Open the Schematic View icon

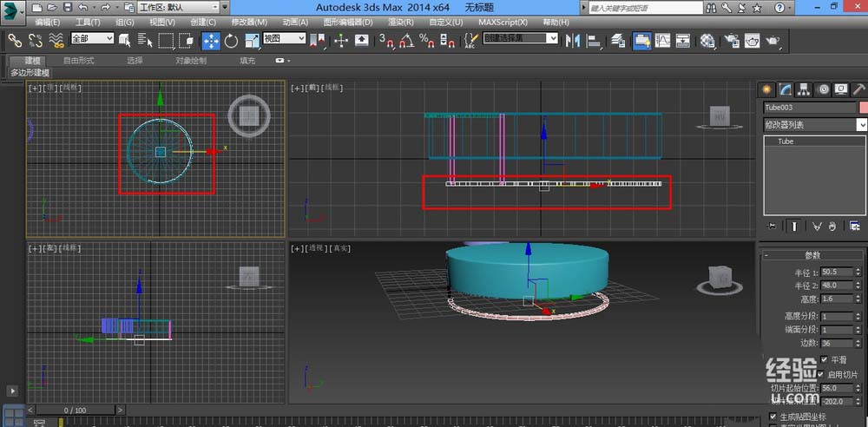pos(683,41)
